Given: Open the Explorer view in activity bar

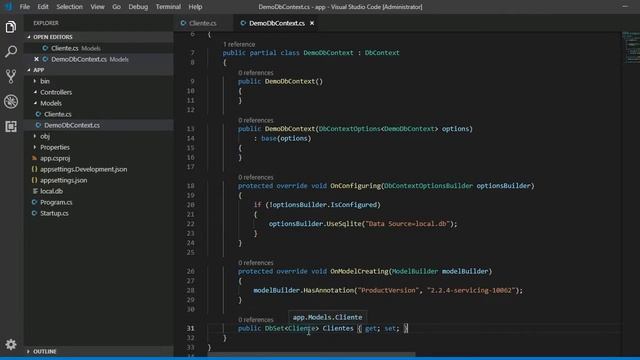Looking at the screenshot, I should pyautogui.click(x=11, y=27).
